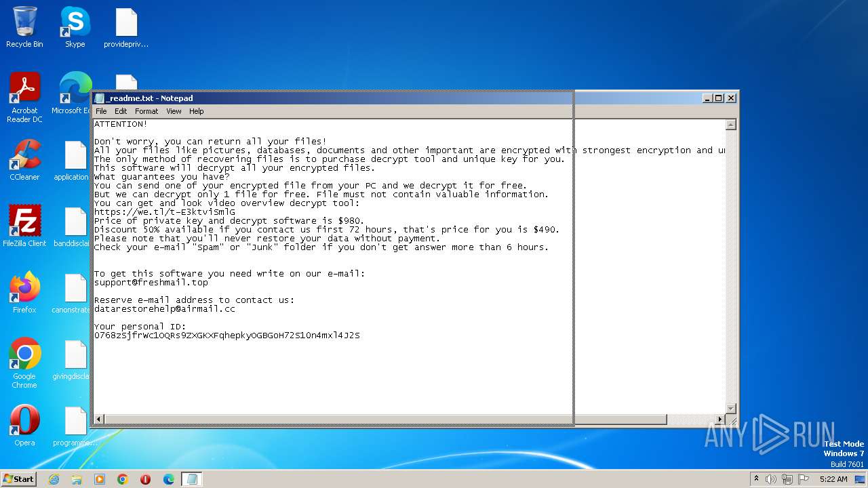Click the Start button
Viewport: 868px width, 488px height.
tap(18, 479)
